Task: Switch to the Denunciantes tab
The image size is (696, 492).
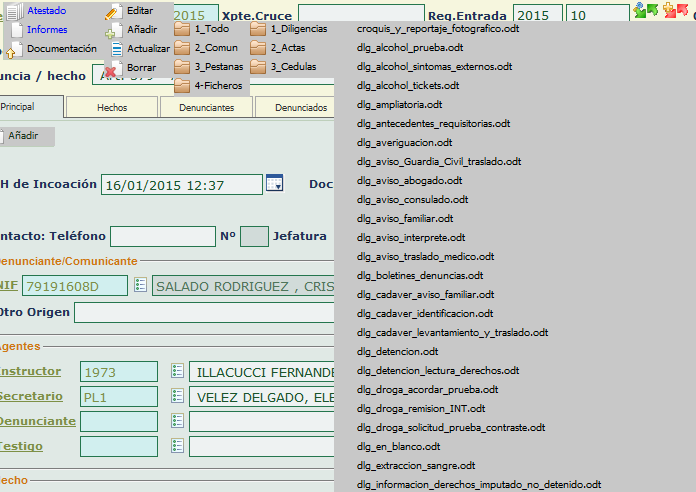Action: tap(206, 107)
